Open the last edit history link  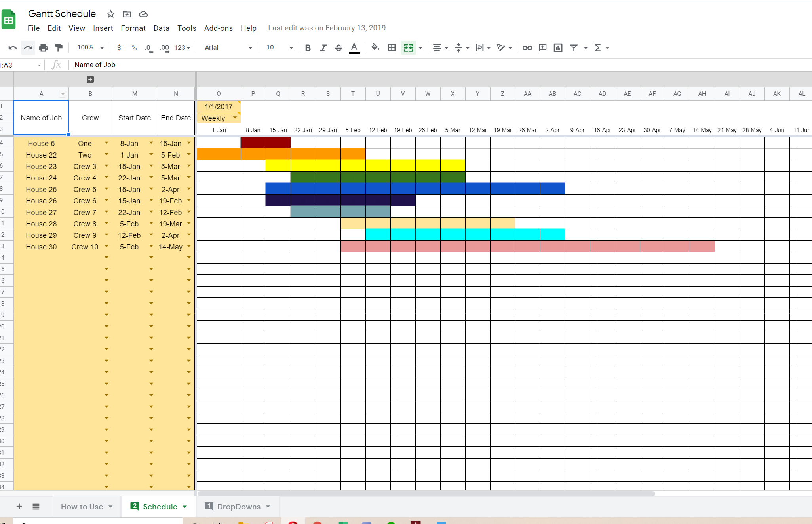(327, 28)
